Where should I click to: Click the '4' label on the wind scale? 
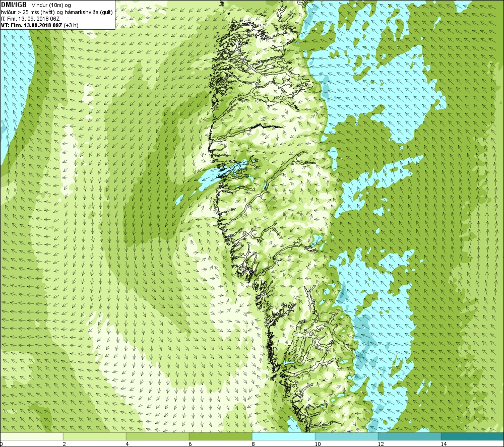point(128,444)
